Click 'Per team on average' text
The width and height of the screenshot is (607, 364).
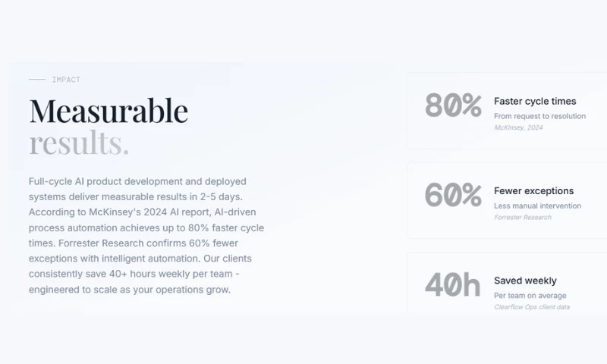point(530,295)
